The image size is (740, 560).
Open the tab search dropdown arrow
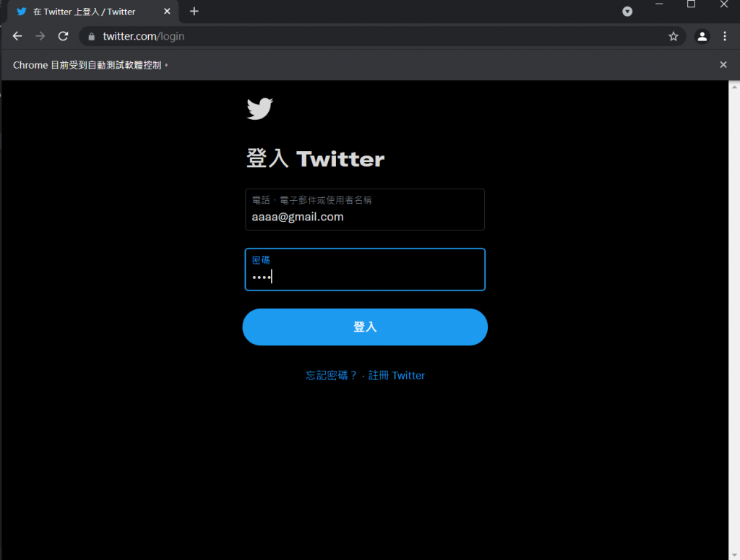click(x=627, y=12)
